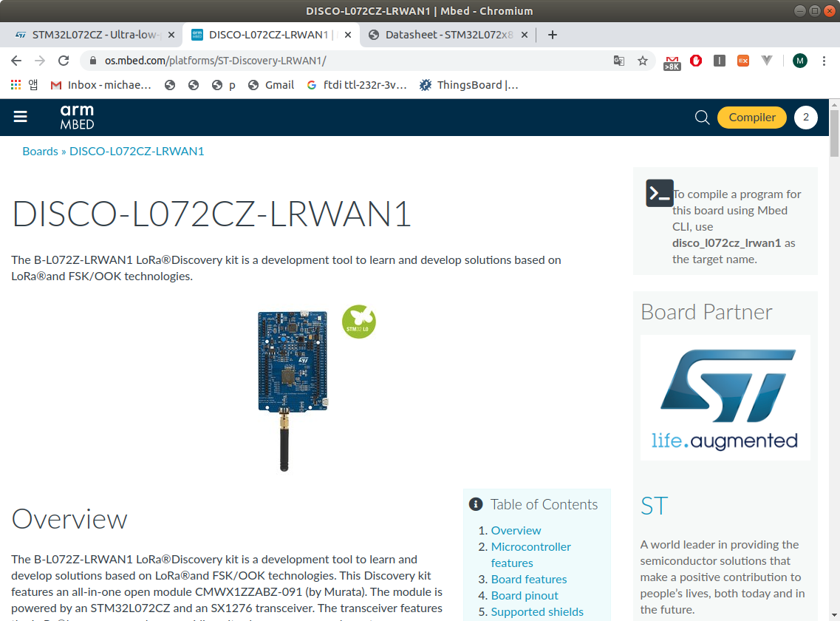Reload the current page
The image size is (840, 621).
pyautogui.click(x=64, y=61)
